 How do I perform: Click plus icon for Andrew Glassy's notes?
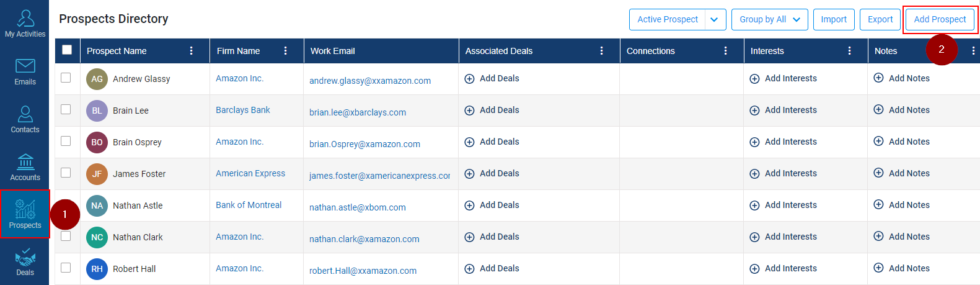click(x=878, y=78)
